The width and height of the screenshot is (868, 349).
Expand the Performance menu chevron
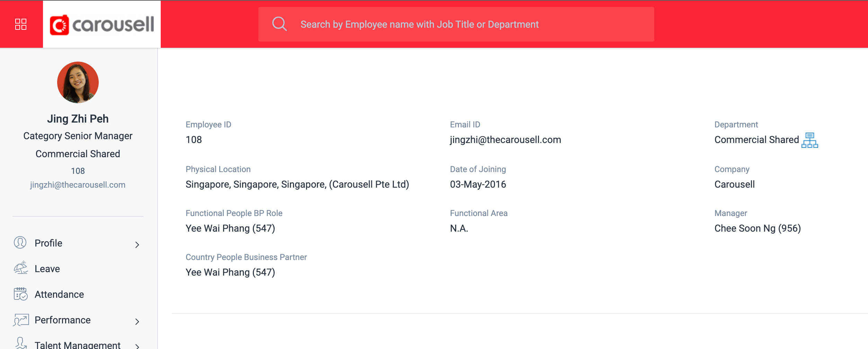(x=137, y=322)
